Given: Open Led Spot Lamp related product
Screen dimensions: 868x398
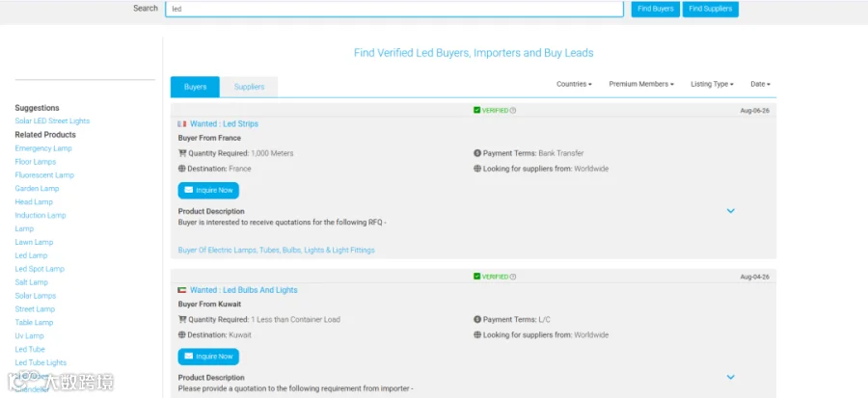Looking at the screenshot, I should (40, 269).
